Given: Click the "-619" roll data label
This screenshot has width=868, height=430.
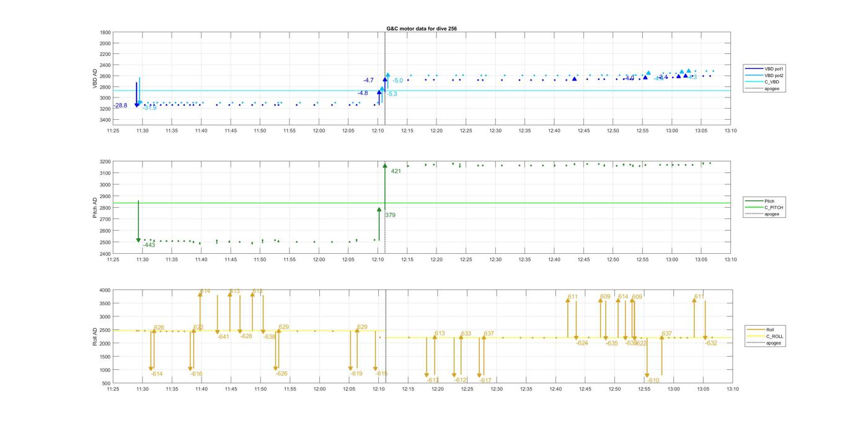Looking at the screenshot, I should (356, 374).
